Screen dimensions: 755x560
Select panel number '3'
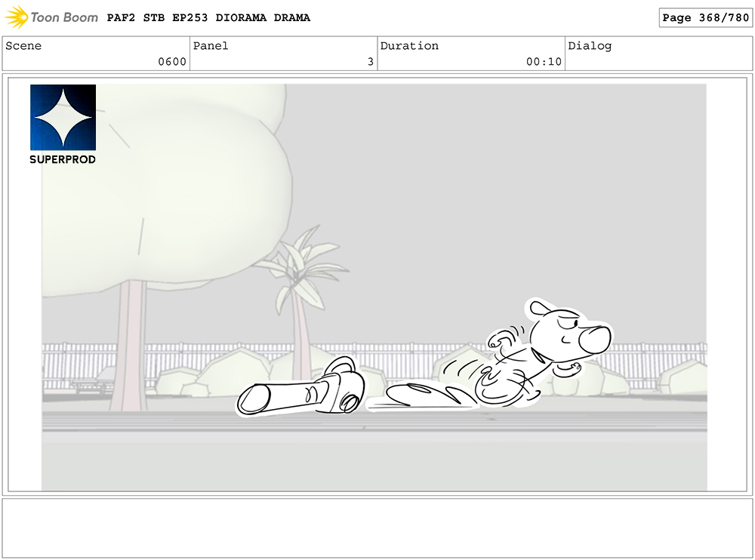click(370, 62)
